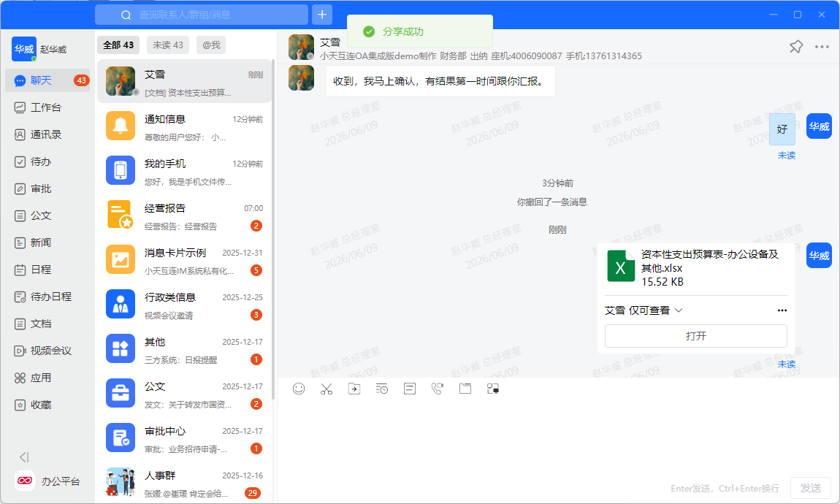Select the 艾雪 conversation
The height and width of the screenshot is (504, 840).
(x=184, y=81)
